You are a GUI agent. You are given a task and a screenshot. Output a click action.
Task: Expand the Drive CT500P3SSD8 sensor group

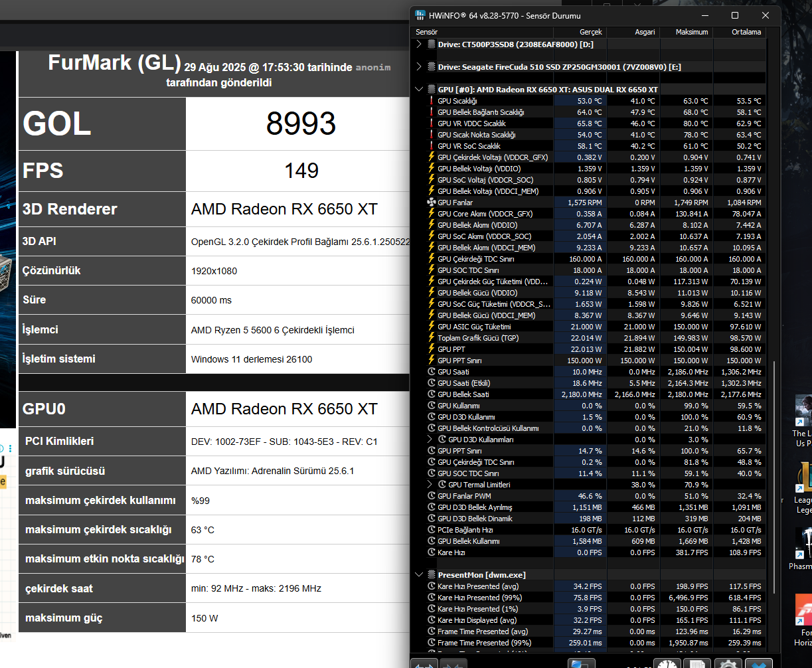point(418,44)
